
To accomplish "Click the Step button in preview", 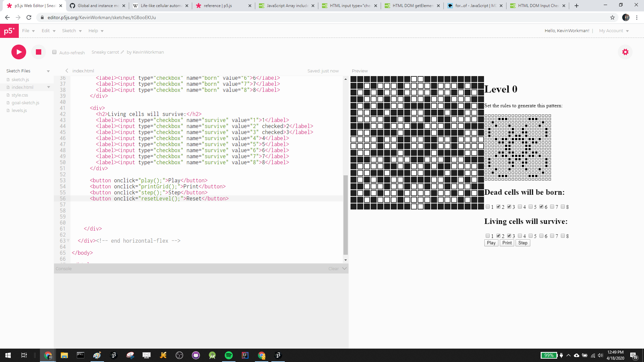I will (523, 243).
